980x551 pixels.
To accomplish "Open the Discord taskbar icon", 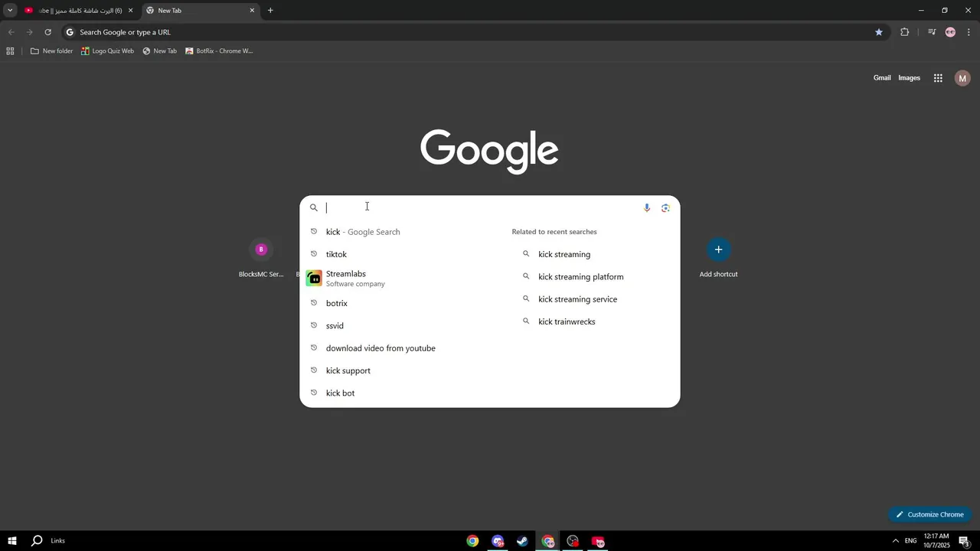I will tap(498, 541).
